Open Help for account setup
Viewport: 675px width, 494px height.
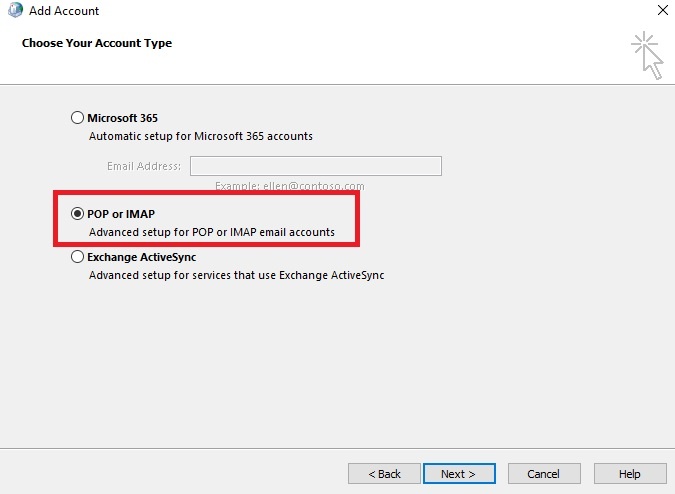(x=630, y=474)
